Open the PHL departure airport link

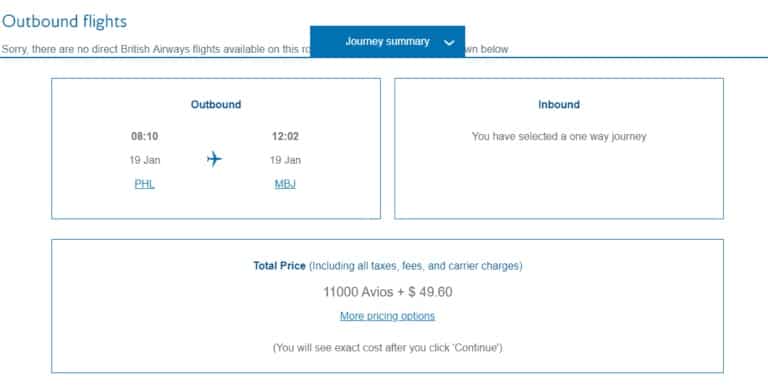(144, 184)
